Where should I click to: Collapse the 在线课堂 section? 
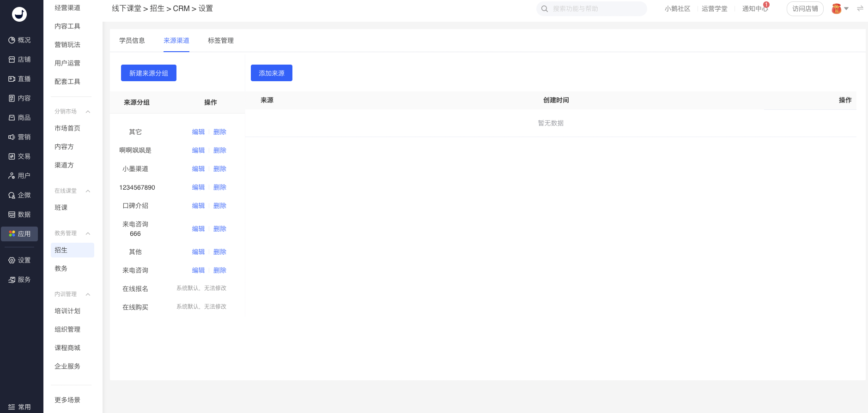point(88,191)
